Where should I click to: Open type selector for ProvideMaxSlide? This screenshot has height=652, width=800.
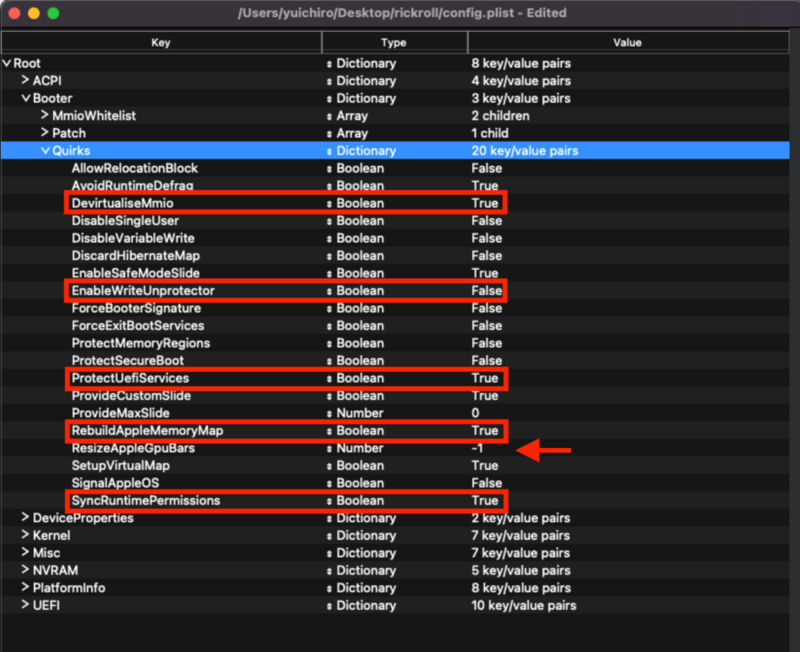click(329, 413)
